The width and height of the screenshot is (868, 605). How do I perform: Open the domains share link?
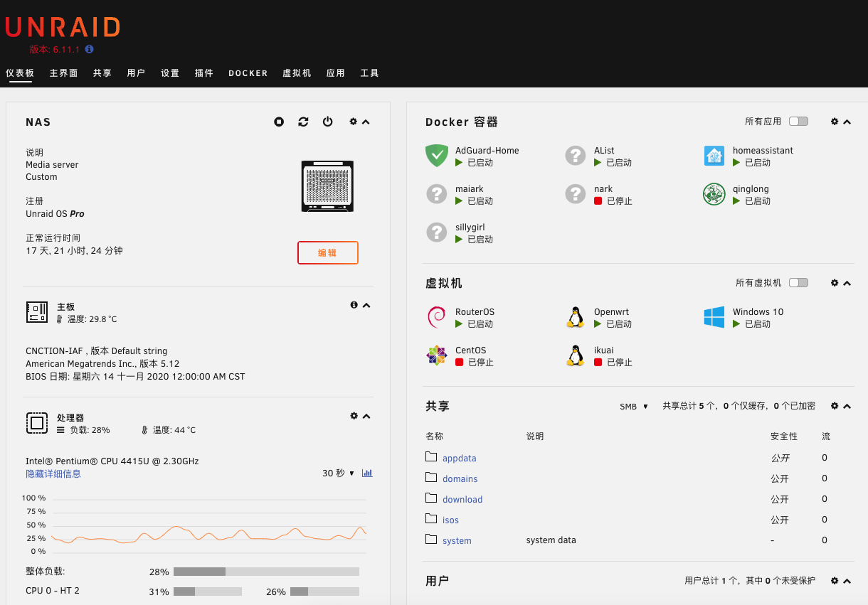click(460, 479)
